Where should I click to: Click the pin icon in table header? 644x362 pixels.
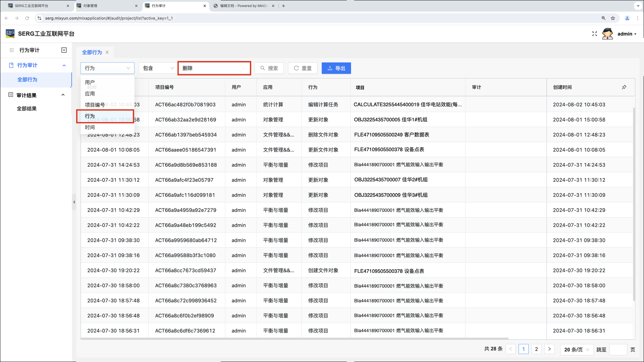(624, 87)
